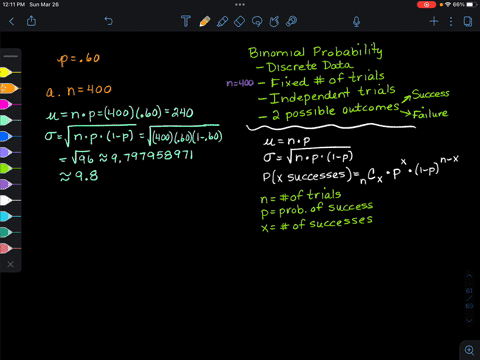Tap the page number indicator
Image resolution: width=480 pixels, height=360 pixels.
(x=469, y=298)
